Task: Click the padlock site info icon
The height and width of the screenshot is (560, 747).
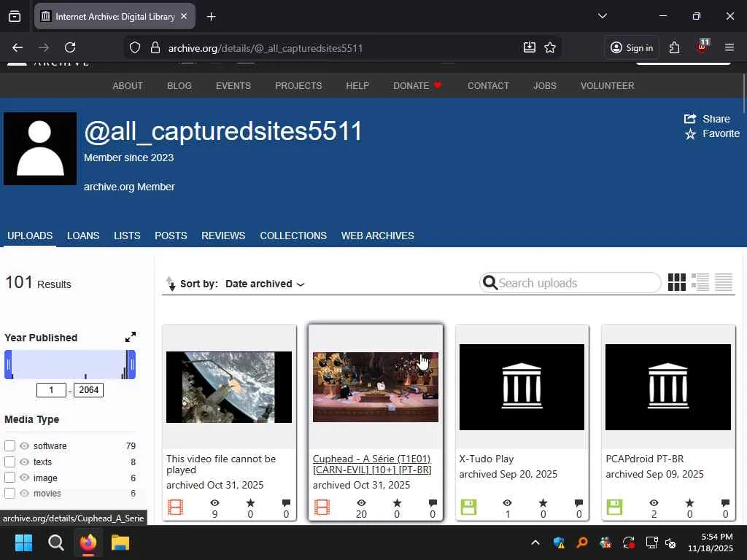Action: [155, 47]
